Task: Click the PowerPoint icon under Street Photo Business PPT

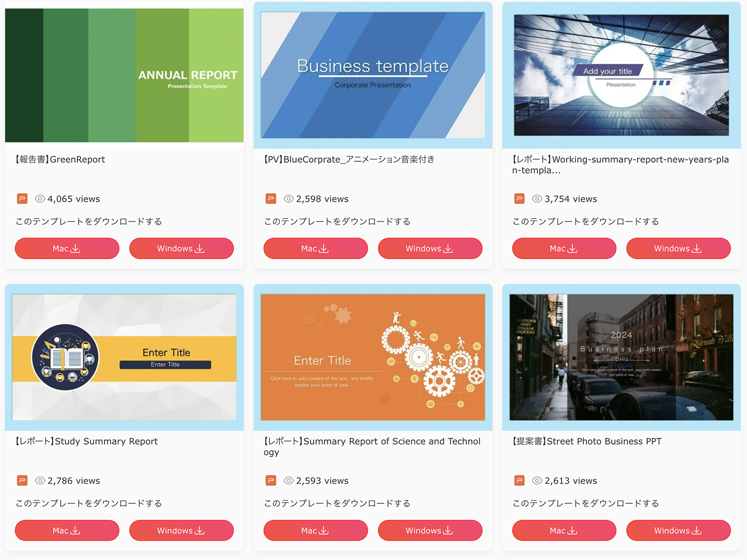Action: coord(519,480)
